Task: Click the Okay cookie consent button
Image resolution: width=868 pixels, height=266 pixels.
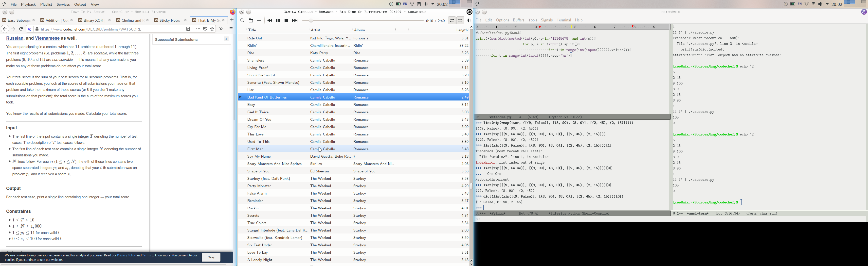Action: pyautogui.click(x=211, y=257)
